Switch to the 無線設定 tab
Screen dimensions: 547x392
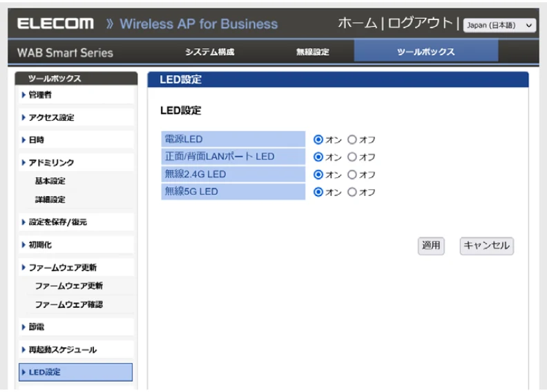(313, 52)
